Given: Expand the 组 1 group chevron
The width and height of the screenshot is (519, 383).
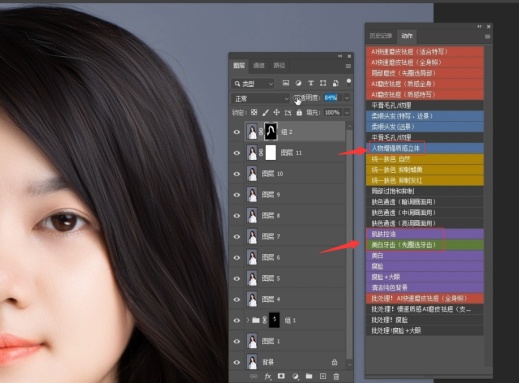Looking at the screenshot, I should tap(248, 320).
